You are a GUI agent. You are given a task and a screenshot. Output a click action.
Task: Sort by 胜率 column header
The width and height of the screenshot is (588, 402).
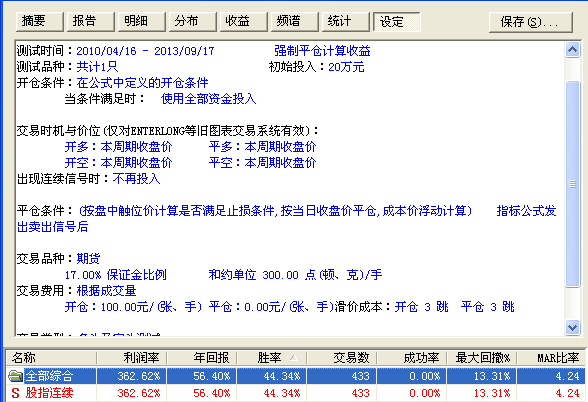click(x=272, y=358)
